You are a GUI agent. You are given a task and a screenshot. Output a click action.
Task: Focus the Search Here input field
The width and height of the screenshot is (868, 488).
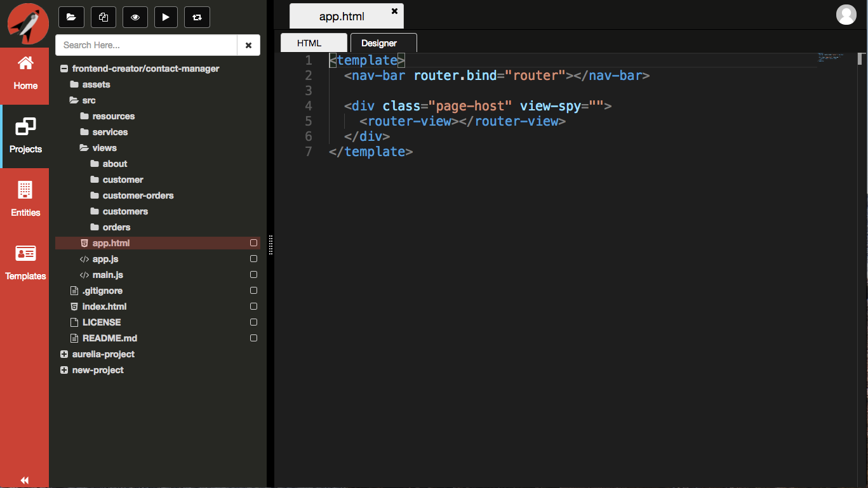pyautogui.click(x=146, y=45)
